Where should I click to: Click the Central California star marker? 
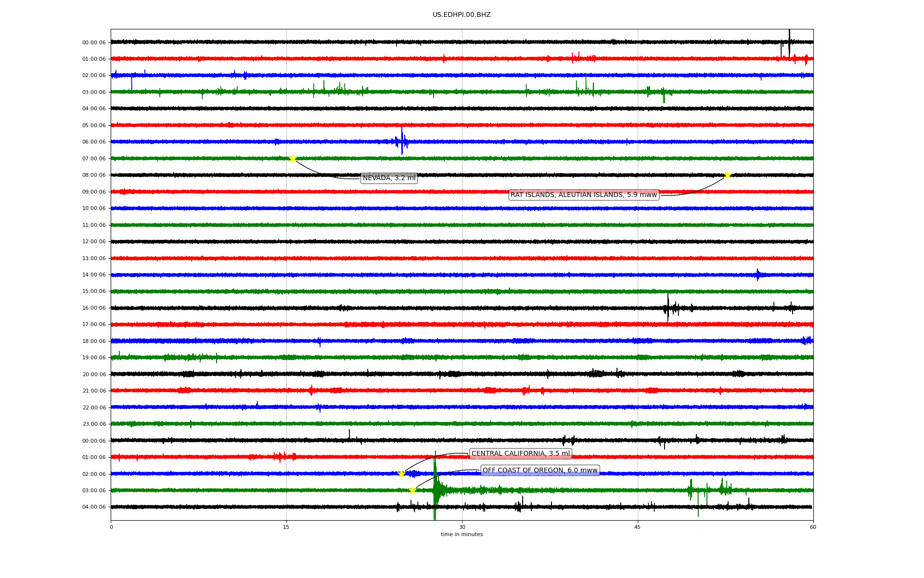[x=402, y=474]
